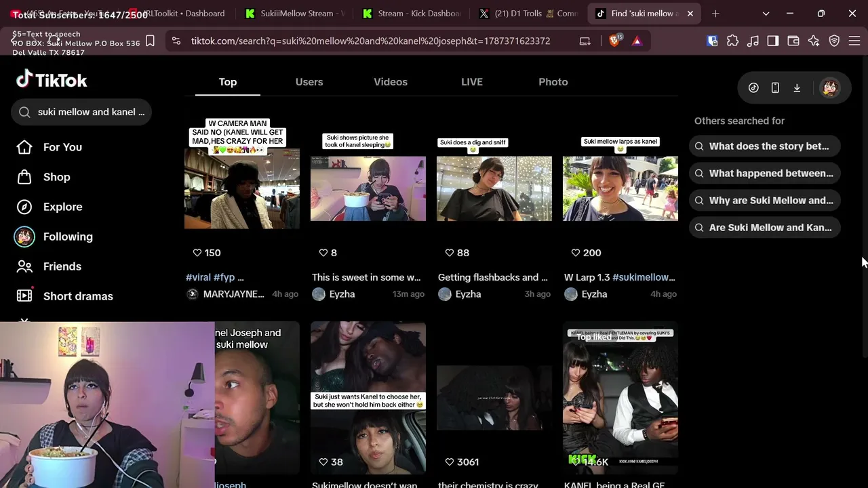
Task: Click the TikTok coins icon in top-right pill
Action: (x=753, y=87)
